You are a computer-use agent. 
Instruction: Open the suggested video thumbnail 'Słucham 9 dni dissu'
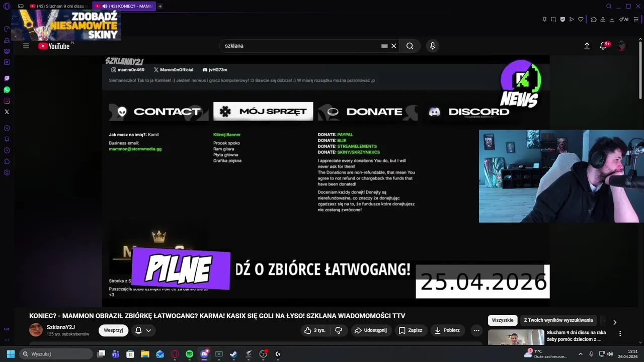pyautogui.click(x=516, y=337)
